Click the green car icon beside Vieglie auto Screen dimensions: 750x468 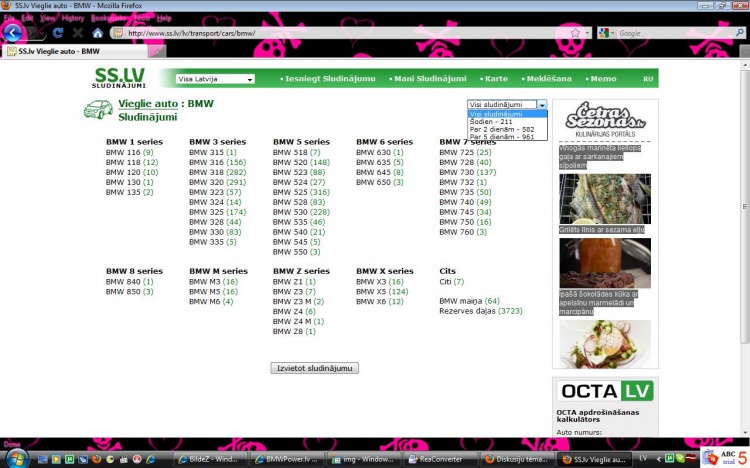[98, 110]
